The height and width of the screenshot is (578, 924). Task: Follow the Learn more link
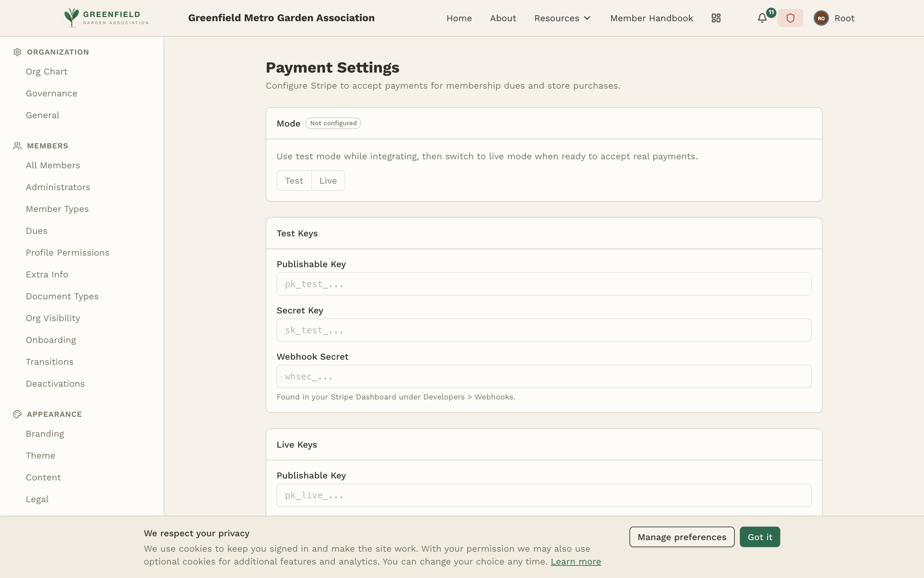tap(576, 561)
